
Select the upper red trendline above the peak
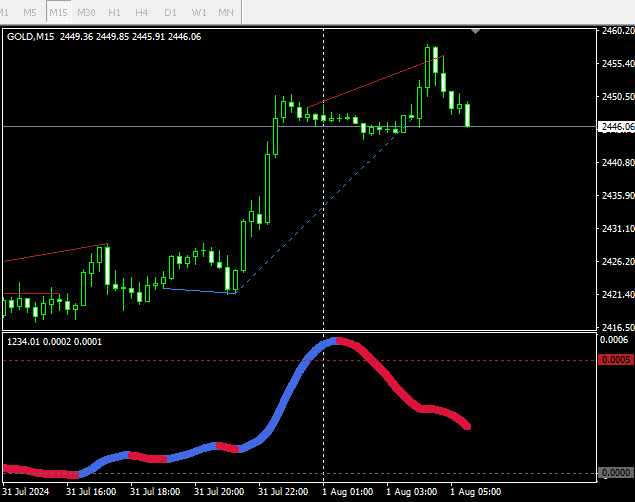(370, 83)
